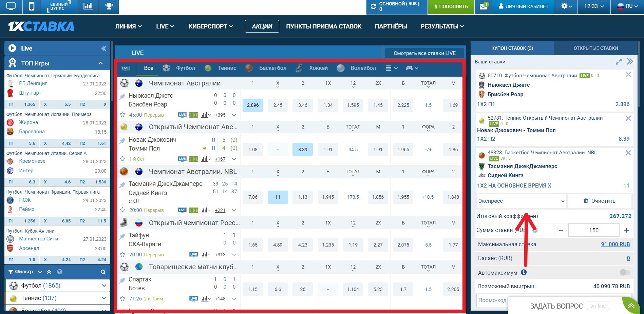Open search icon in the filter bar
644x314 pixels.
tap(103, 272)
